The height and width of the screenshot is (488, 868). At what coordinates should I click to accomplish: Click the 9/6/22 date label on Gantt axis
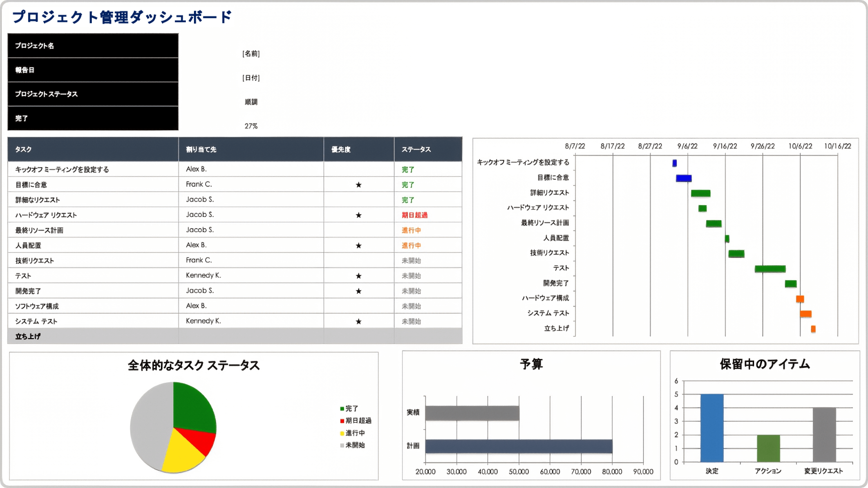click(687, 146)
